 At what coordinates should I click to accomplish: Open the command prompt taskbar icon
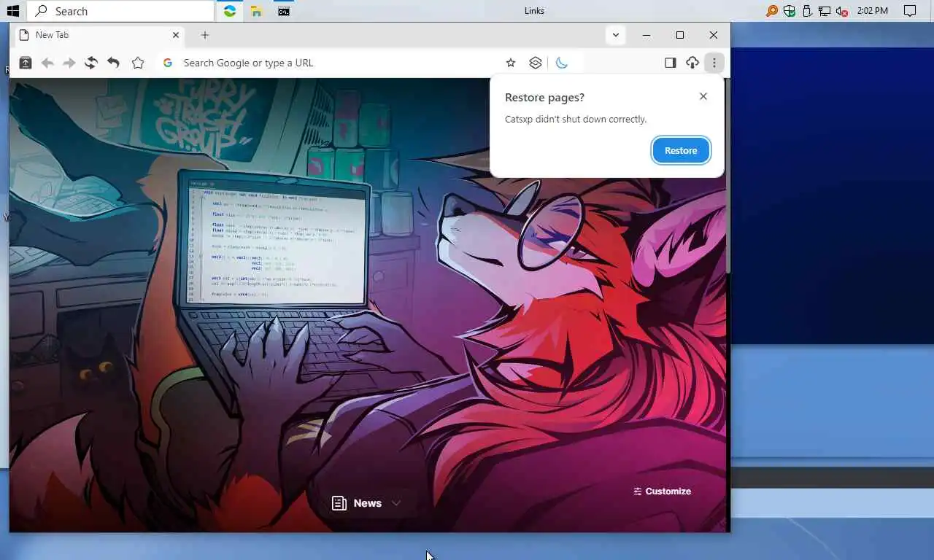coord(284,11)
